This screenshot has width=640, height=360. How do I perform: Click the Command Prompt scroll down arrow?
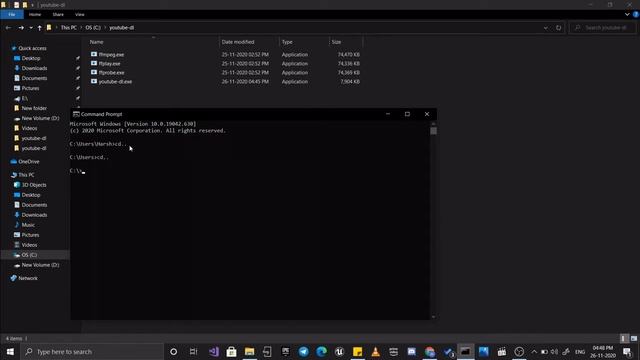pyautogui.click(x=433, y=317)
